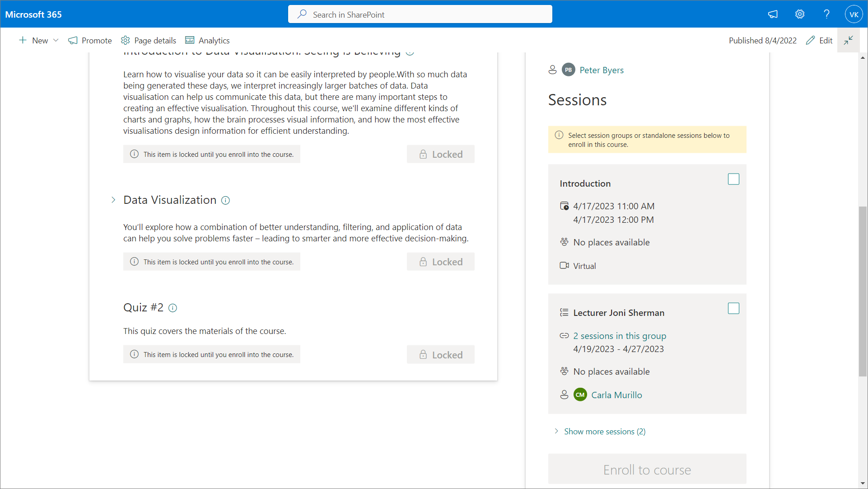Open the settings gear icon

[799, 14]
